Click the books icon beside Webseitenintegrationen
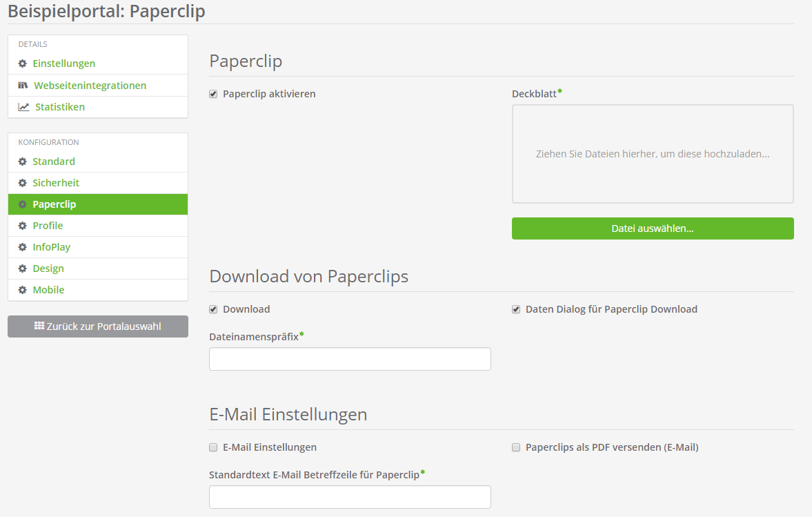 [23, 86]
